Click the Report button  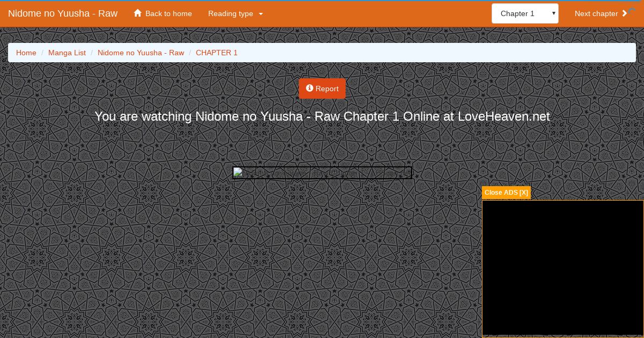(322, 89)
